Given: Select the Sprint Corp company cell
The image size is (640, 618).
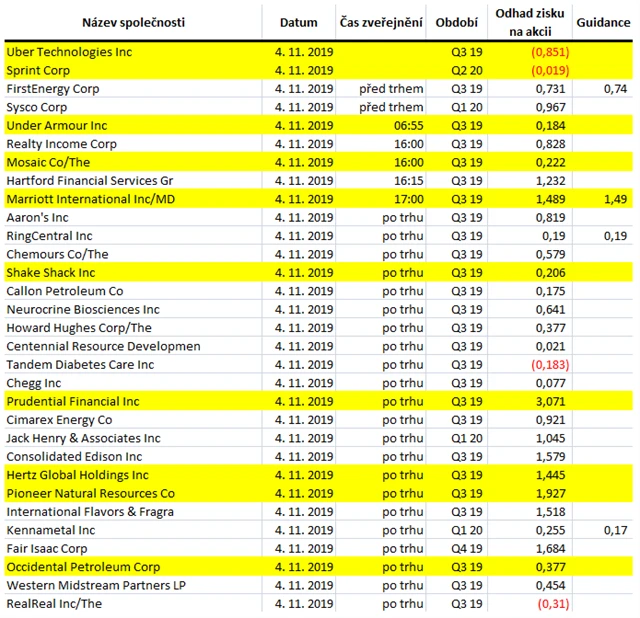Looking at the screenshot, I should tap(133, 70).
